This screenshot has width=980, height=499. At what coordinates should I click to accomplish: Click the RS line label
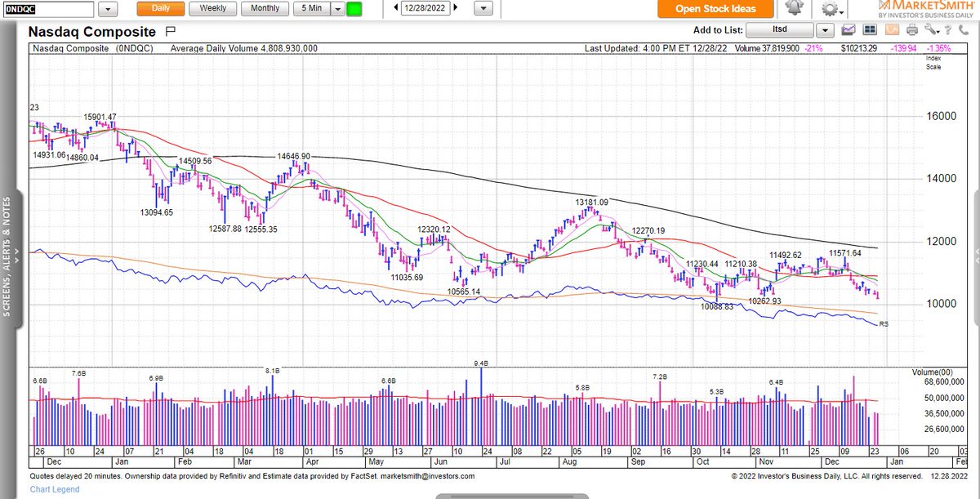(884, 325)
